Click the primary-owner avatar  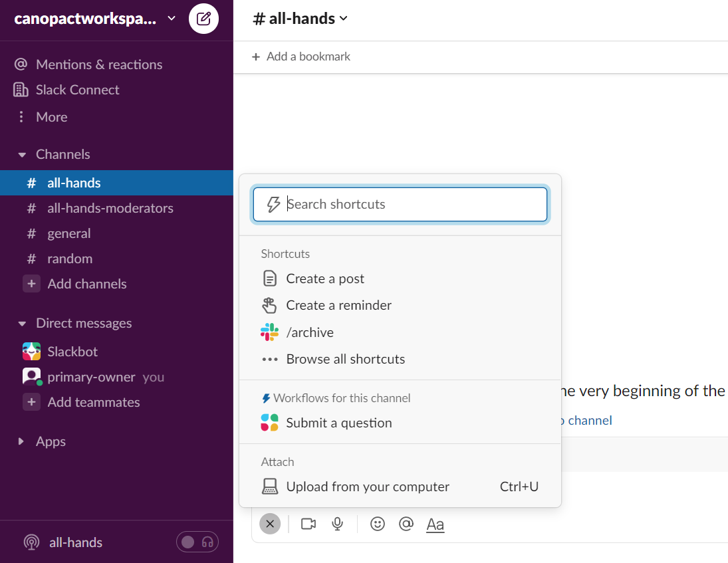(x=31, y=376)
